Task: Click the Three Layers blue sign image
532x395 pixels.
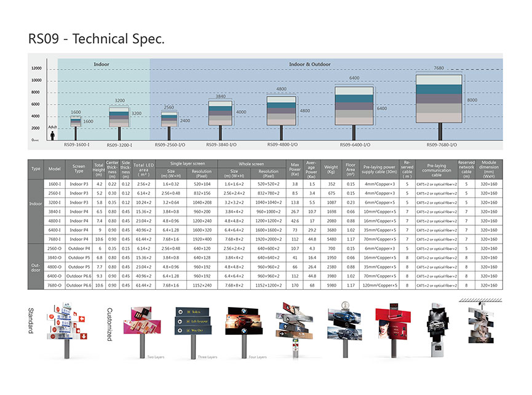Action: pyautogui.click(x=193, y=323)
